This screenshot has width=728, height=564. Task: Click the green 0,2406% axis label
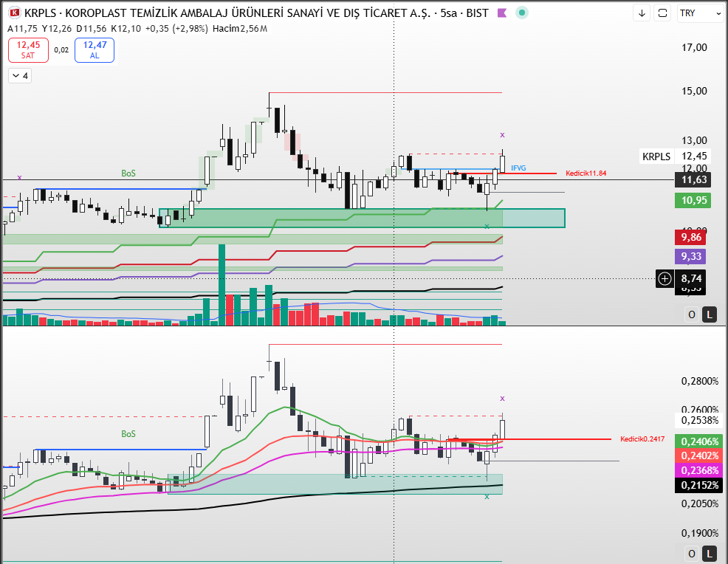click(700, 441)
